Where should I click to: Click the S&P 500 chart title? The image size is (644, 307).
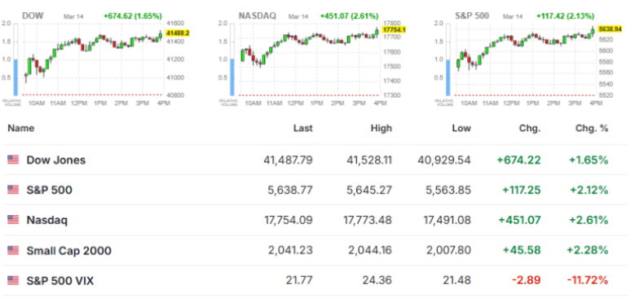[x=472, y=16]
